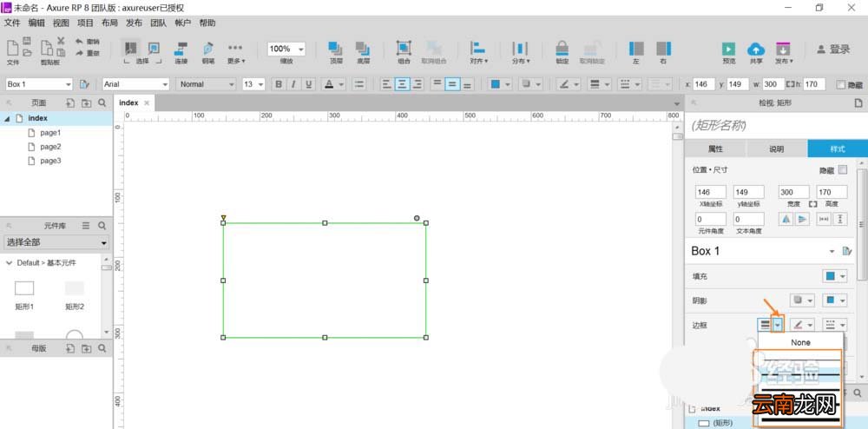The image size is (868, 429).
Task: Open the 发布 menu
Action: pyautogui.click(x=134, y=23)
